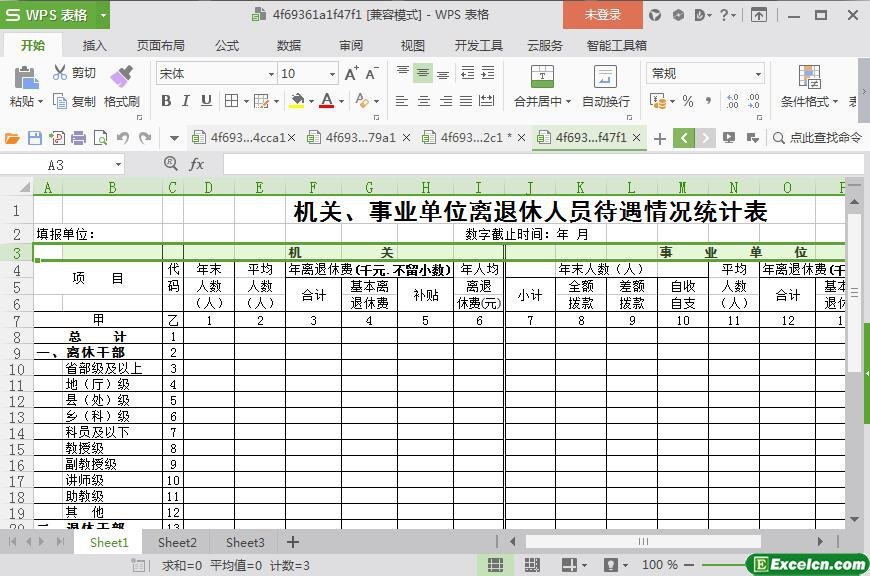The height and width of the screenshot is (576, 870).
Task: Toggle Bold formatting
Action: point(166,101)
